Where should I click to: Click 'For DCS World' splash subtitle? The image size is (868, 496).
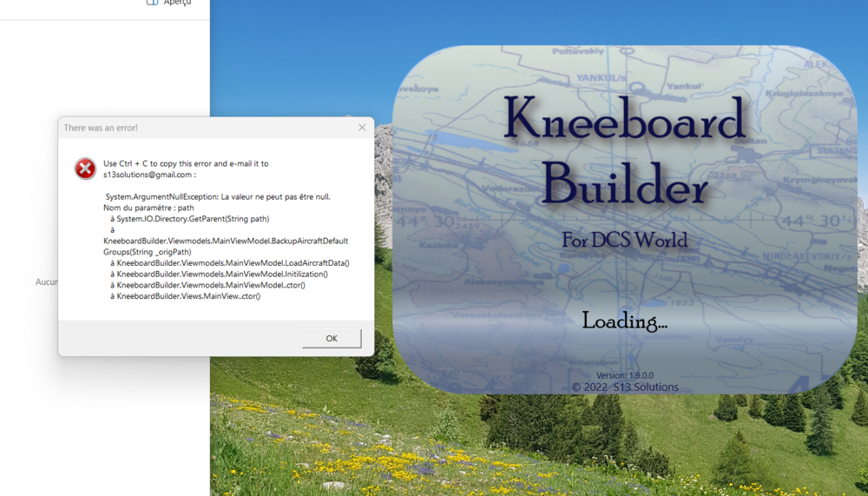tap(624, 240)
